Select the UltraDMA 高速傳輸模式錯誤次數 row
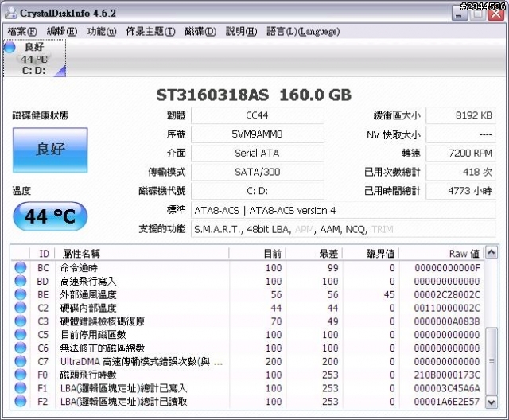 point(247,361)
